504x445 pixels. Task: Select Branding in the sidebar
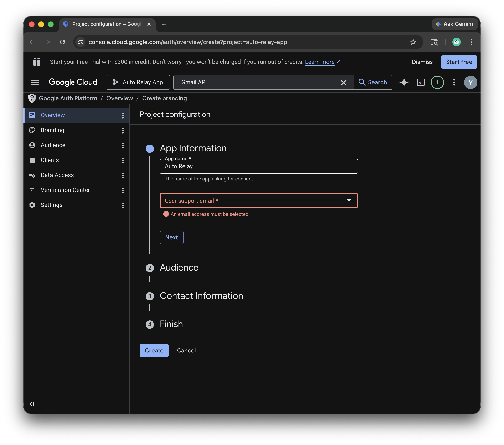(52, 130)
